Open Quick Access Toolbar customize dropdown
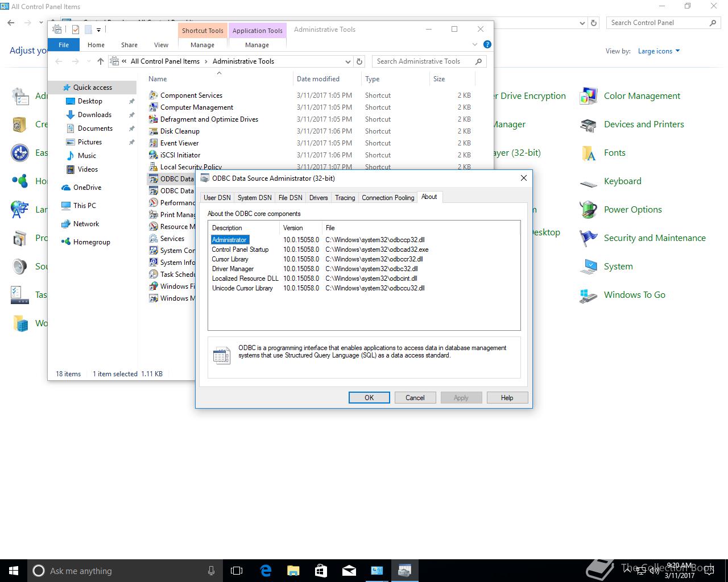728x582 pixels. tap(98, 30)
